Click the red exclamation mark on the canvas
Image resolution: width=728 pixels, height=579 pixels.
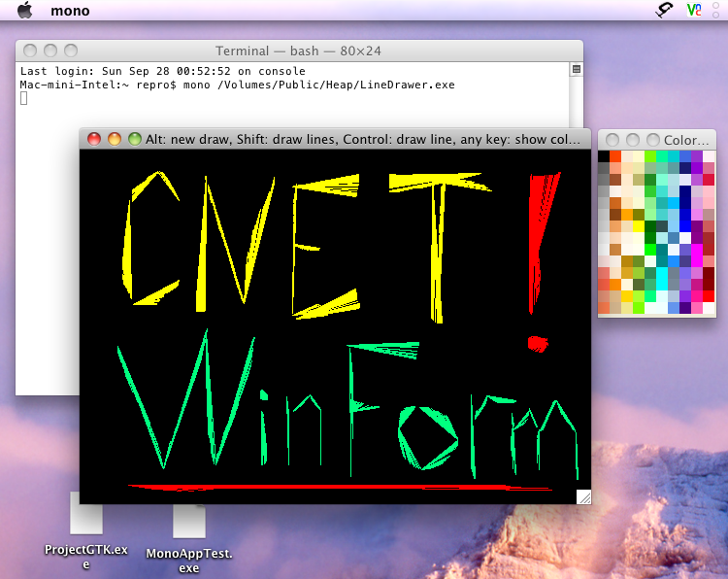(x=535, y=243)
